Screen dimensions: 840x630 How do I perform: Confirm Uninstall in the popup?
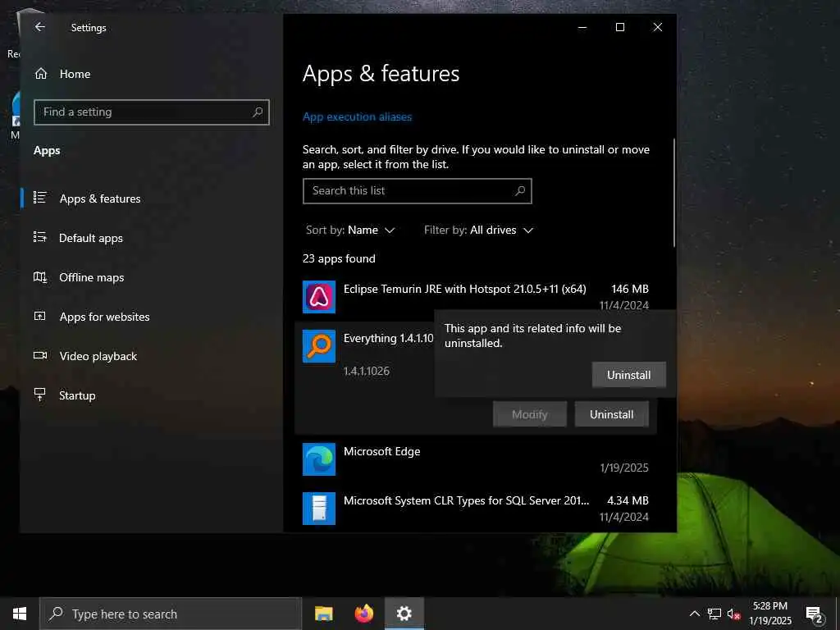click(629, 375)
